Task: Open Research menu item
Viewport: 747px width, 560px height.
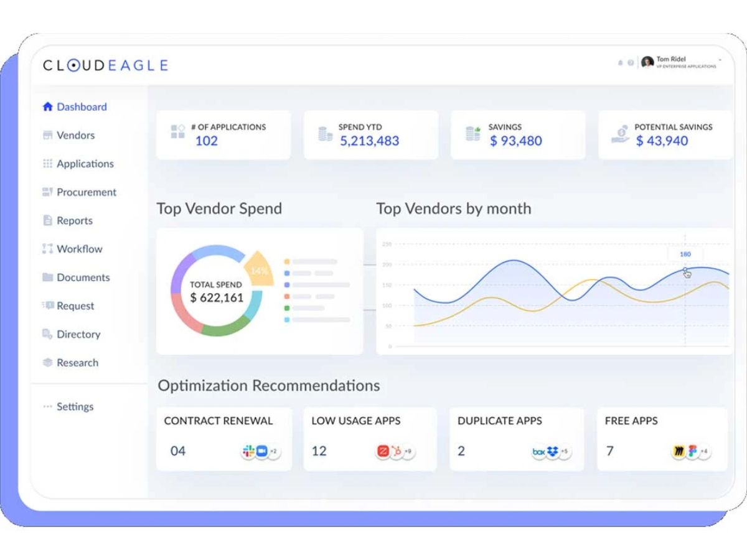Action: [x=77, y=363]
